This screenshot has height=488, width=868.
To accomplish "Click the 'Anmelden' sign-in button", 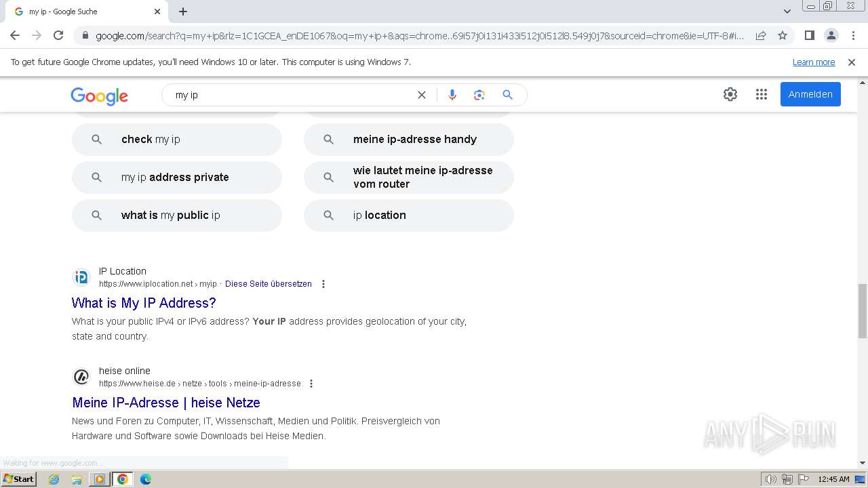I will pos(810,94).
